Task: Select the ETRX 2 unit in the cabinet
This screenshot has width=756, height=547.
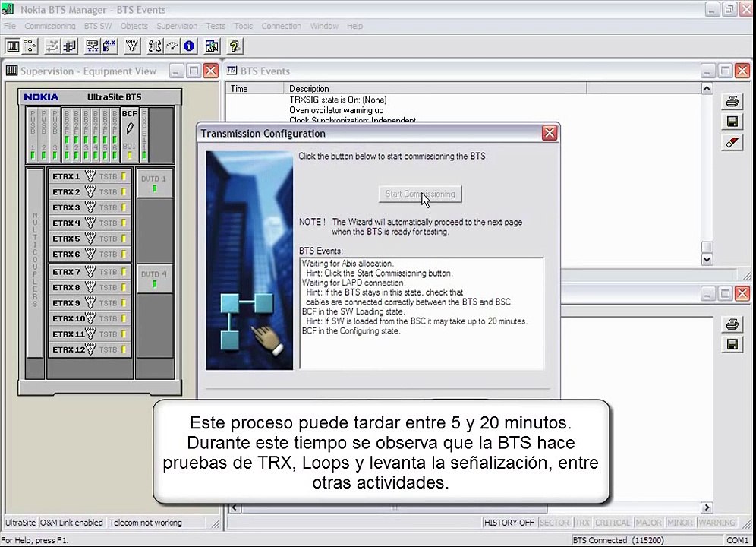Action: click(90, 191)
